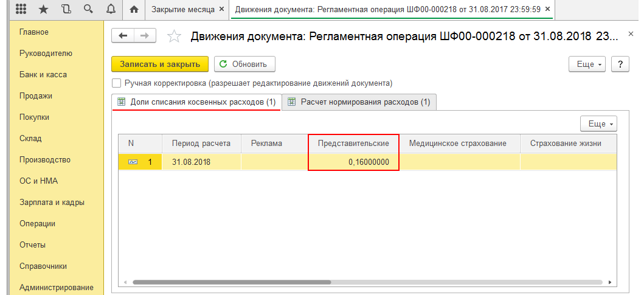Open Банк и касса section

[x=43, y=75]
